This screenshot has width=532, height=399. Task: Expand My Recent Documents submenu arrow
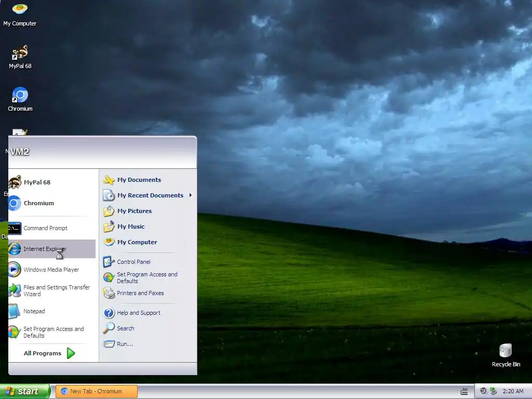pos(191,195)
